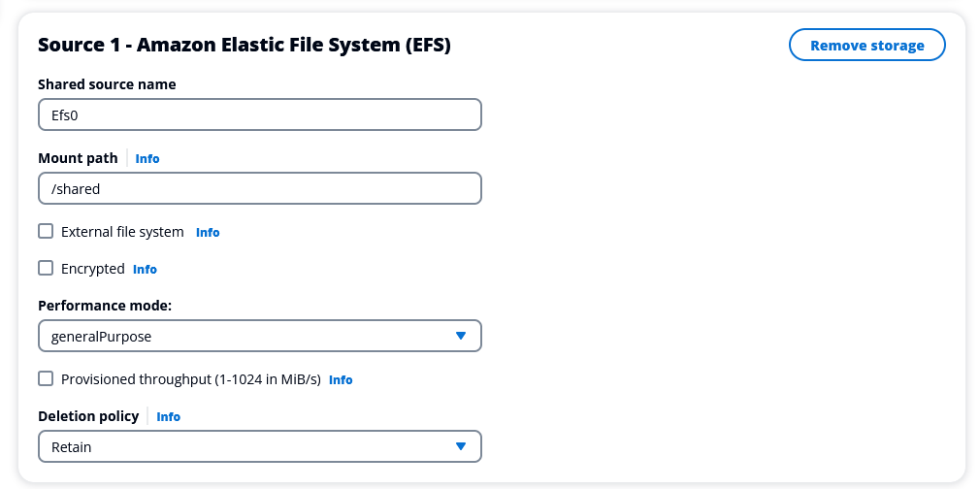Click the Info link next to Deletion policy

click(169, 416)
